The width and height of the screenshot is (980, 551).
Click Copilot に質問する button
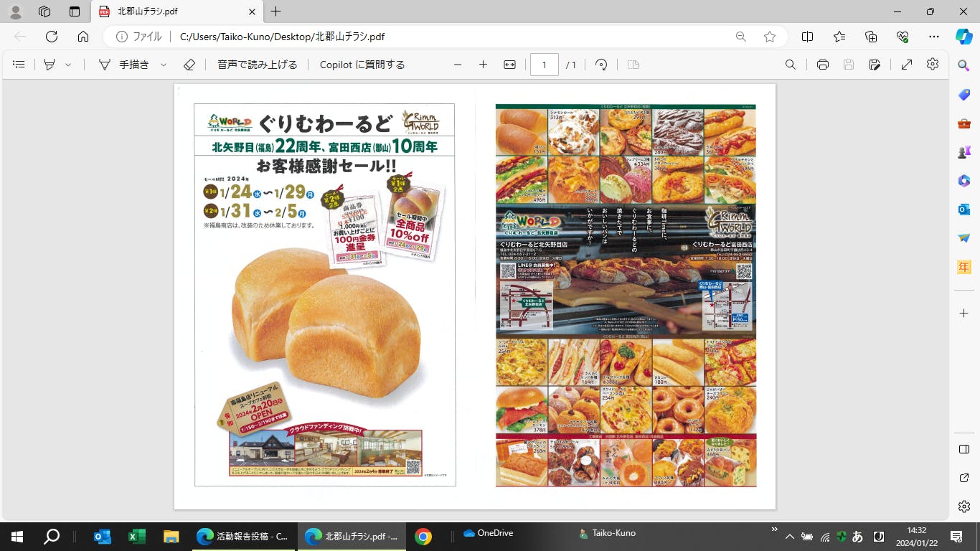(x=362, y=65)
